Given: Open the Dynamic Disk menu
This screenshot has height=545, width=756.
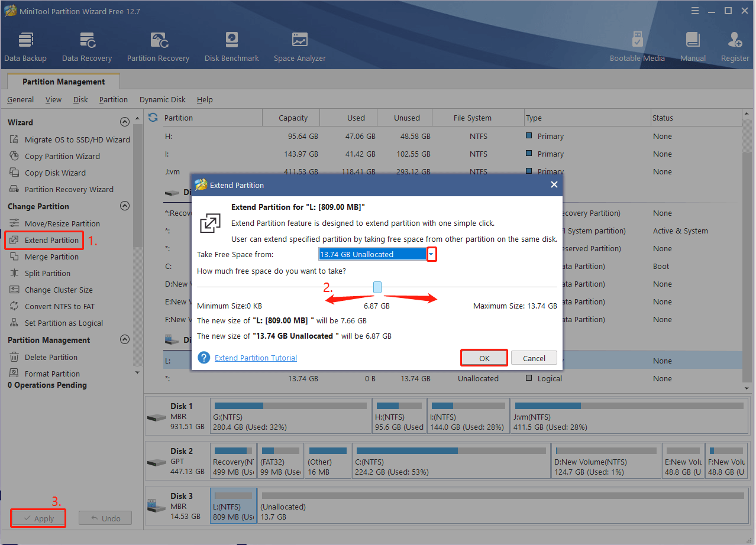Looking at the screenshot, I should pos(163,100).
